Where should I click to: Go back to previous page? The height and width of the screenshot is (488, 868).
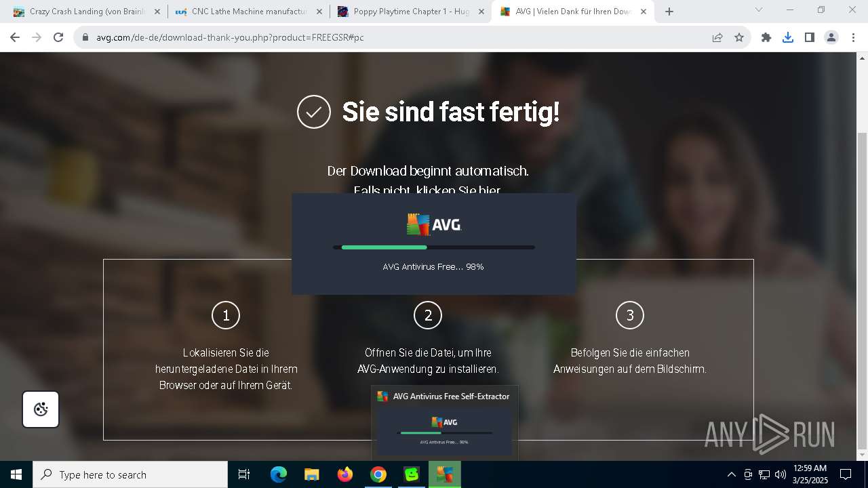[15, 37]
